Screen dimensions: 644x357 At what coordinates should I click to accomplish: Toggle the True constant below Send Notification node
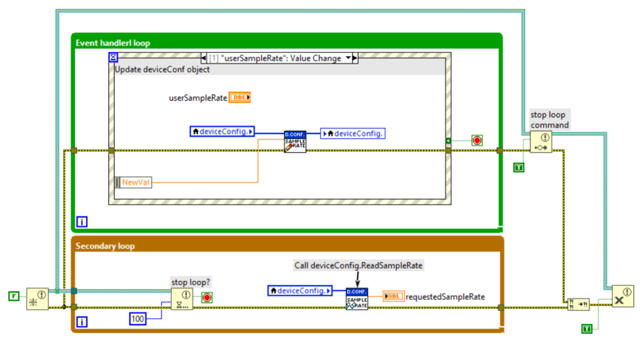519,167
